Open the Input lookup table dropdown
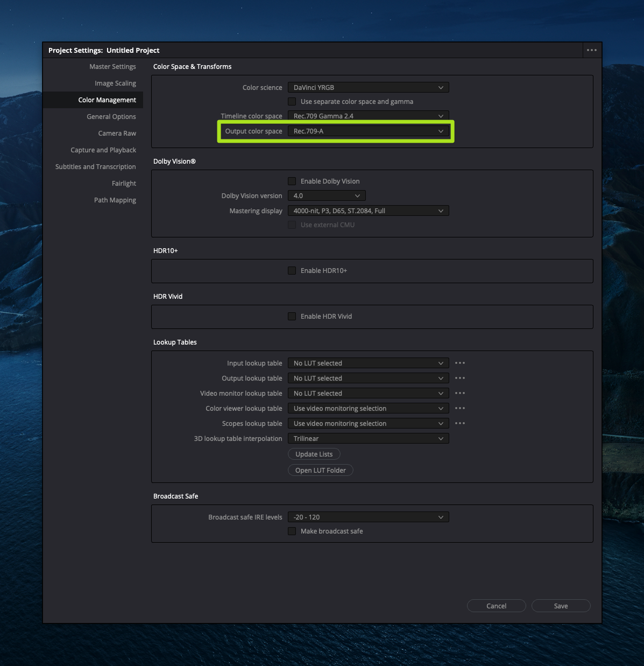 [x=369, y=363]
